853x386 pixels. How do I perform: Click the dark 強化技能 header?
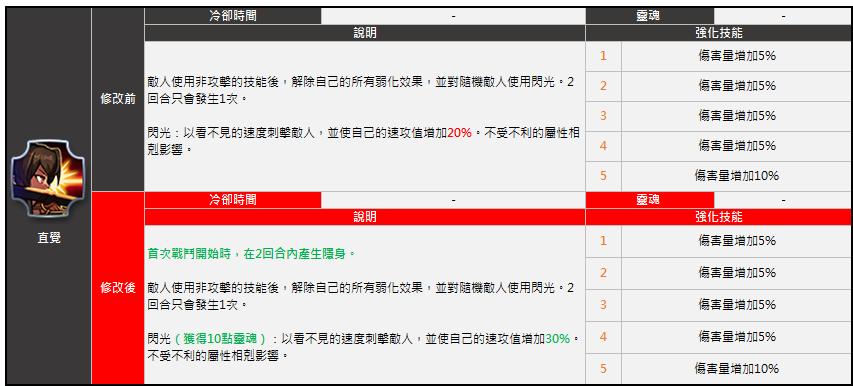(x=719, y=33)
